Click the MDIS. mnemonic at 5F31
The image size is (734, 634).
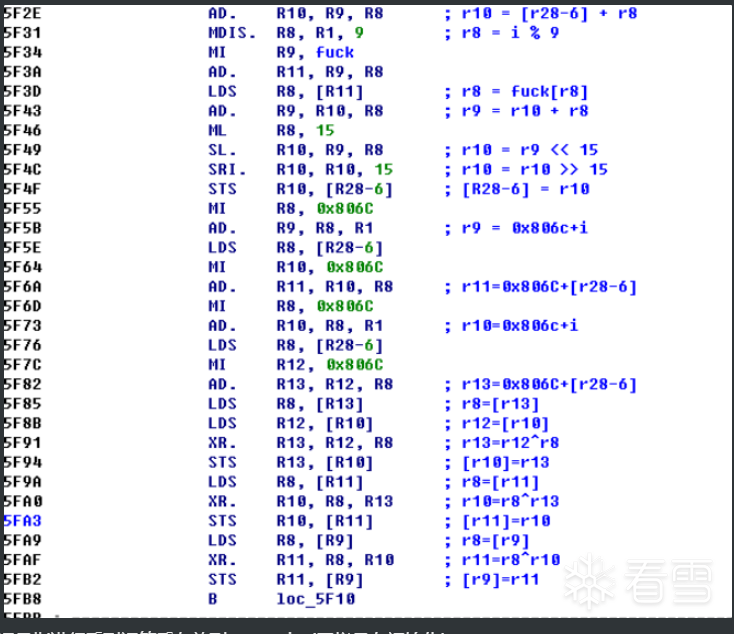pyautogui.click(x=232, y=33)
